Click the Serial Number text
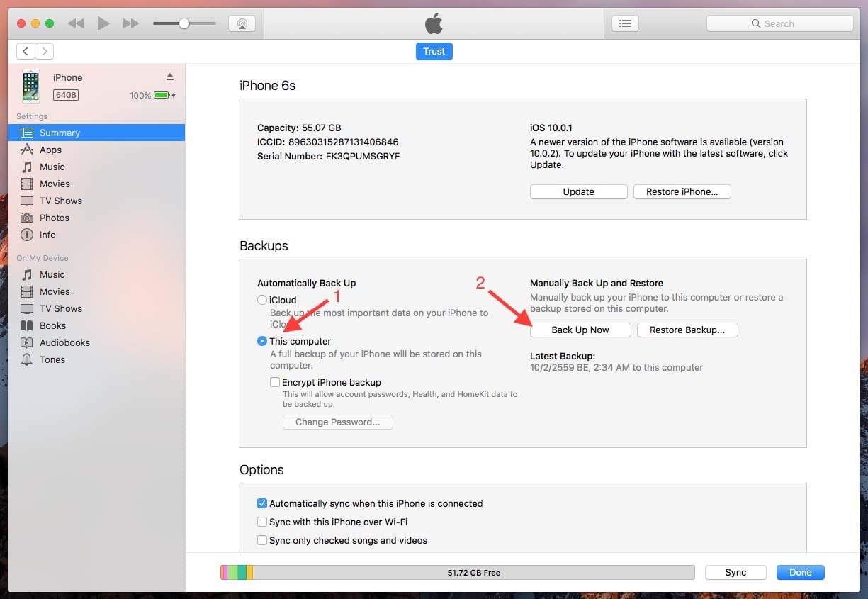Viewport: 868px width, 599px height. click(x=329, y=156)
